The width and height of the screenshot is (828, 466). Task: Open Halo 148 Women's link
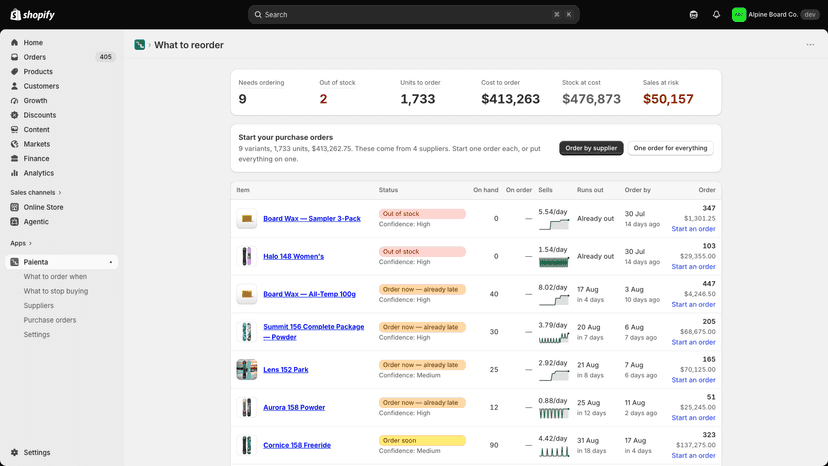tap(294, 256)
